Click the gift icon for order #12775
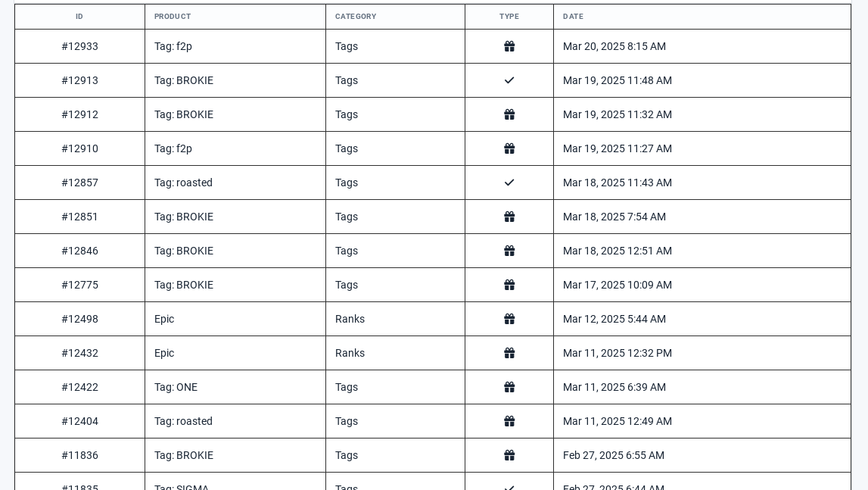The image size is (868, 490). [x=509, y=285]
